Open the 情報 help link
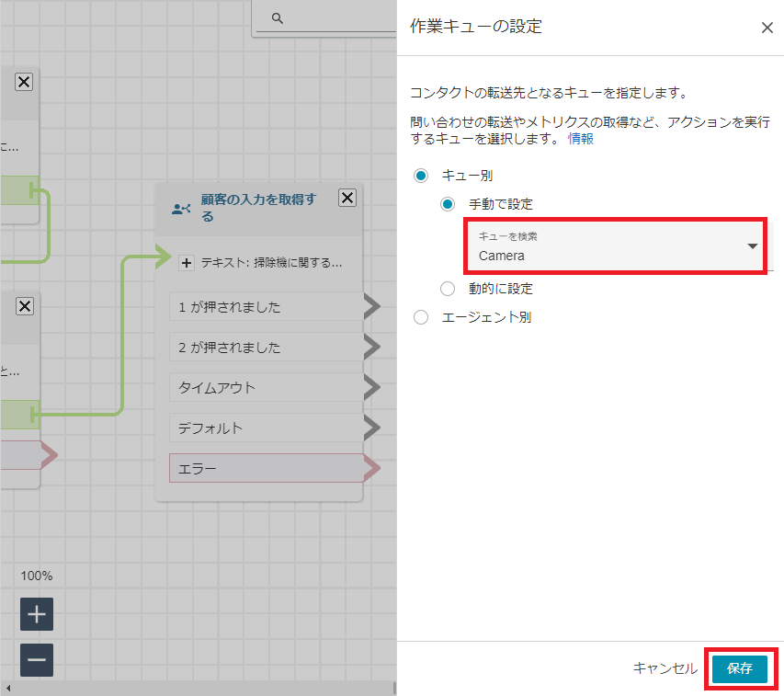This screenshot has height=696, width=784. pos(581,139)
